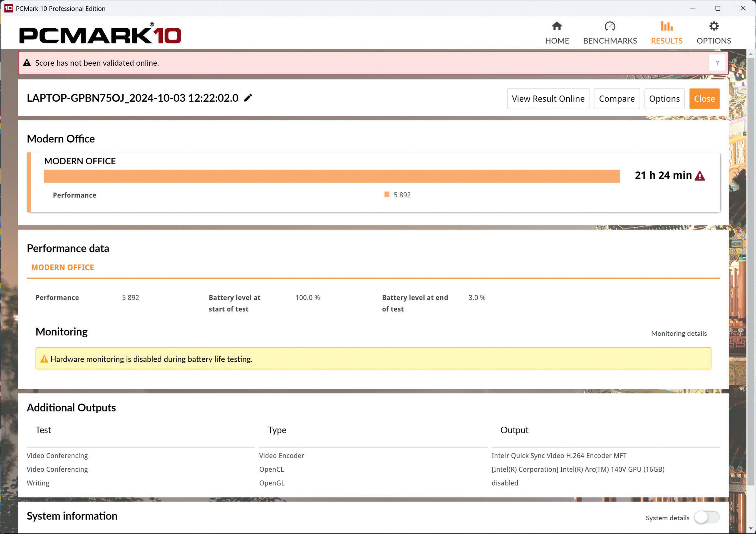The image size is (756, 534).
Task: Click the Score has not been validated message
Action: pyautogui.click(x=97, y=63)
